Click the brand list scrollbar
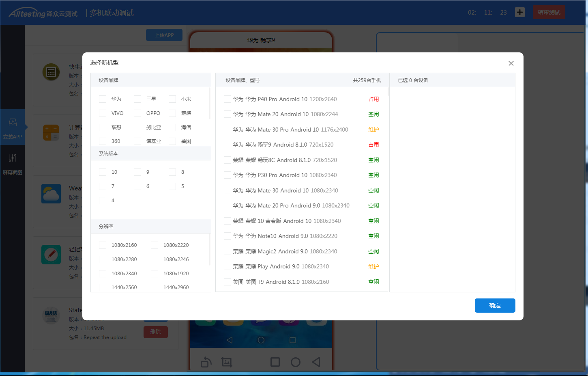This screenshot has height=376, width=588. (210, 103)
